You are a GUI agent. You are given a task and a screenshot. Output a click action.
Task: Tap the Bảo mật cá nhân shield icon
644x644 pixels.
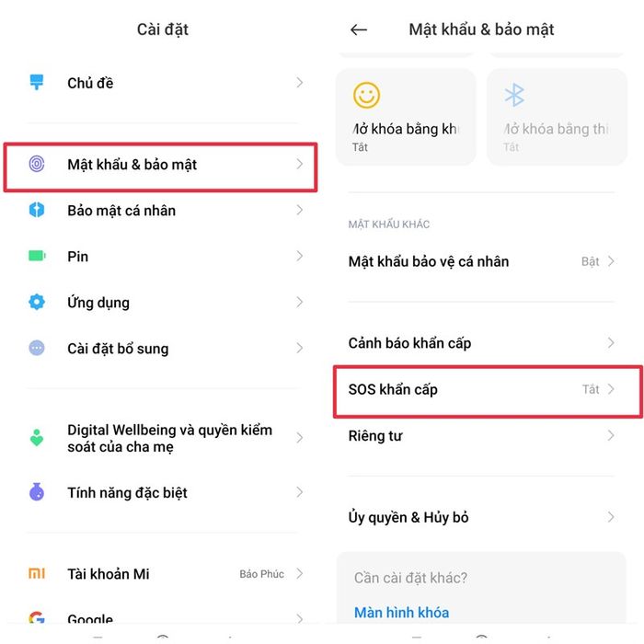(37, 210)
